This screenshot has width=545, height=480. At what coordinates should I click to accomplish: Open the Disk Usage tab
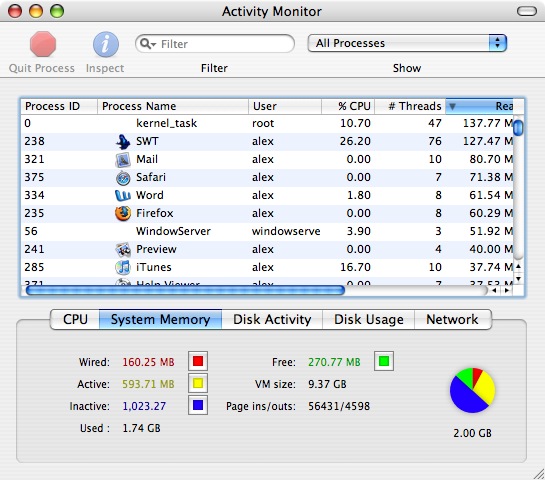click(369, 319)
